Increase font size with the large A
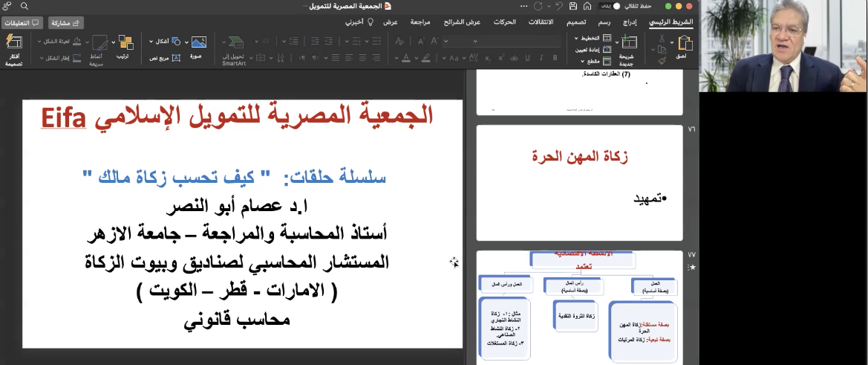 point(434,41)
